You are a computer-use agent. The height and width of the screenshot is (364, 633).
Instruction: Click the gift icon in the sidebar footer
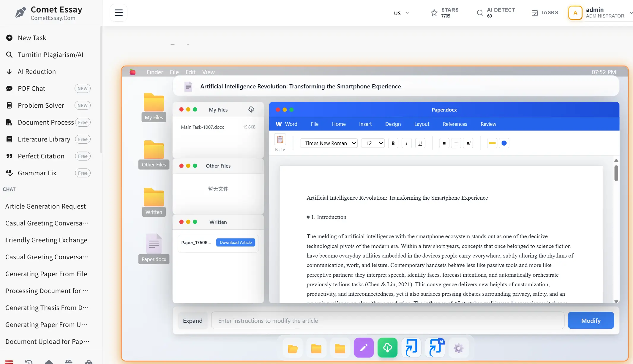coord(69,362)
